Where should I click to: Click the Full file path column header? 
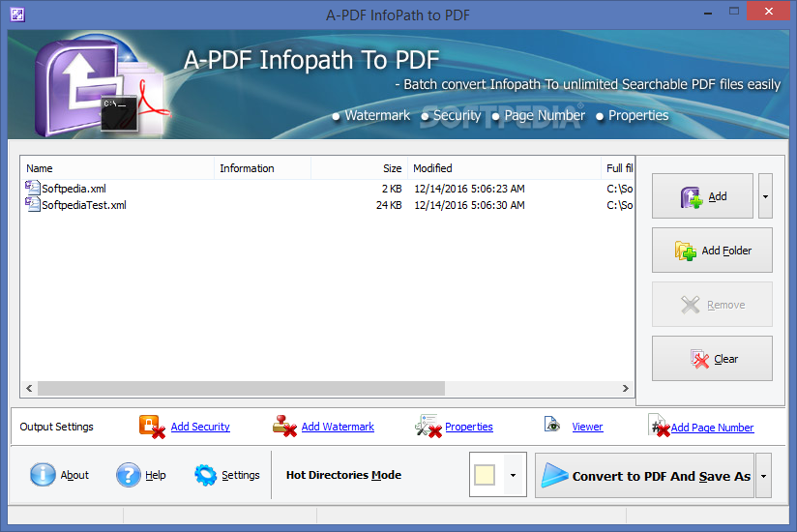click(x=617, y=168)
